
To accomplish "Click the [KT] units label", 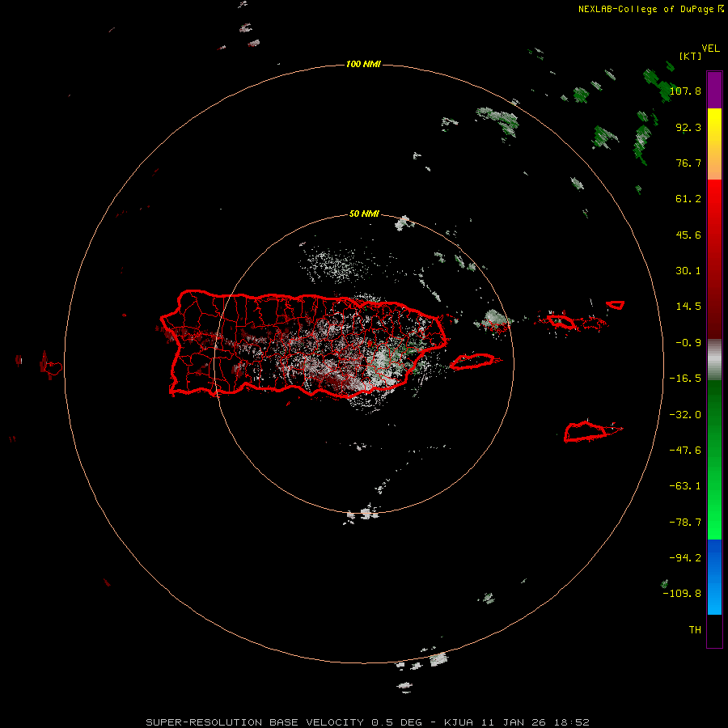I will tap(691, 56).
